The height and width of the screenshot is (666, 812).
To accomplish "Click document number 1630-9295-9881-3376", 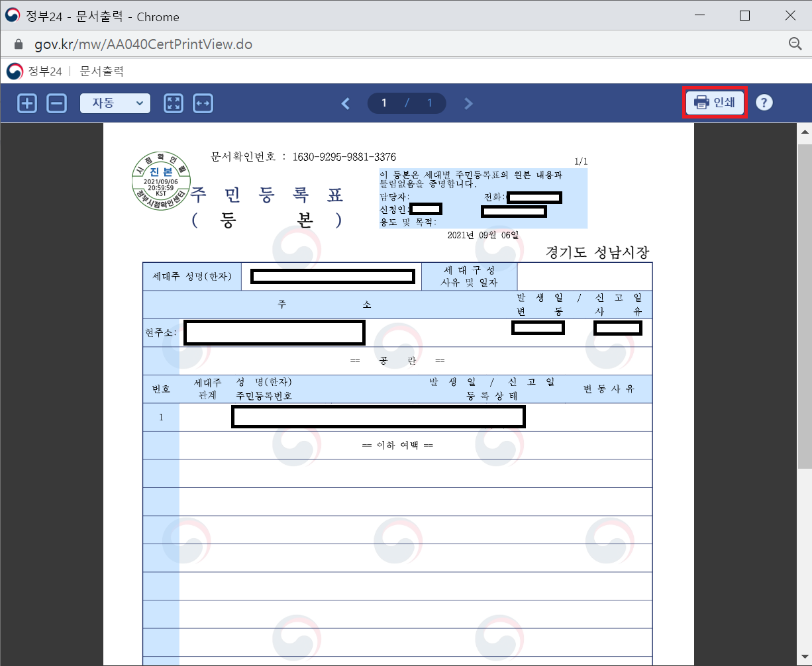I will [344, 157].
